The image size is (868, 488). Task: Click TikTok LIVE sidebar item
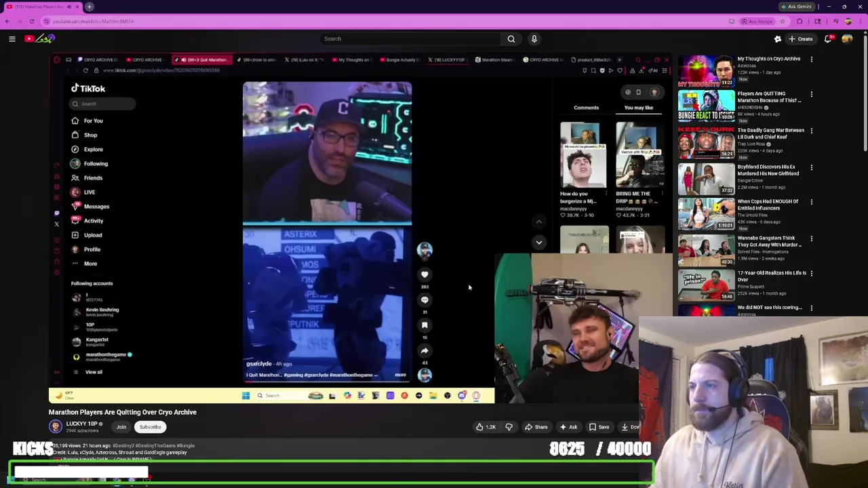point(83,192)
